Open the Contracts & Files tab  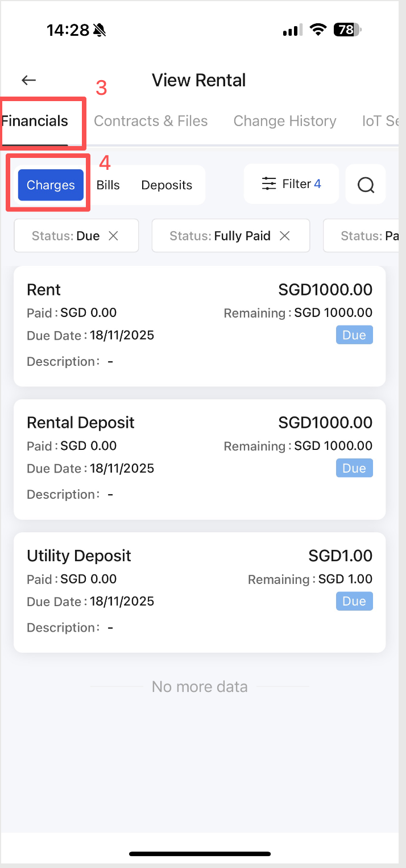pos(151,121)
